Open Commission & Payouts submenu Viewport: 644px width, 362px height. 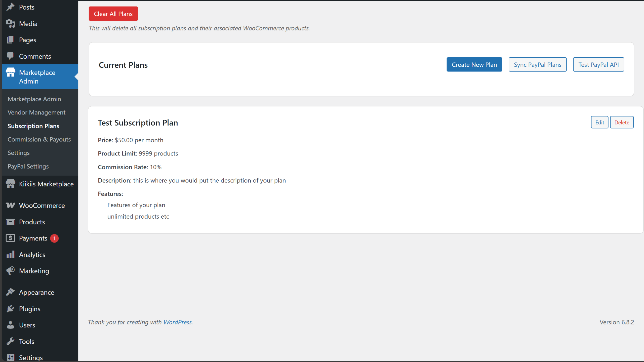coord(39,139)
